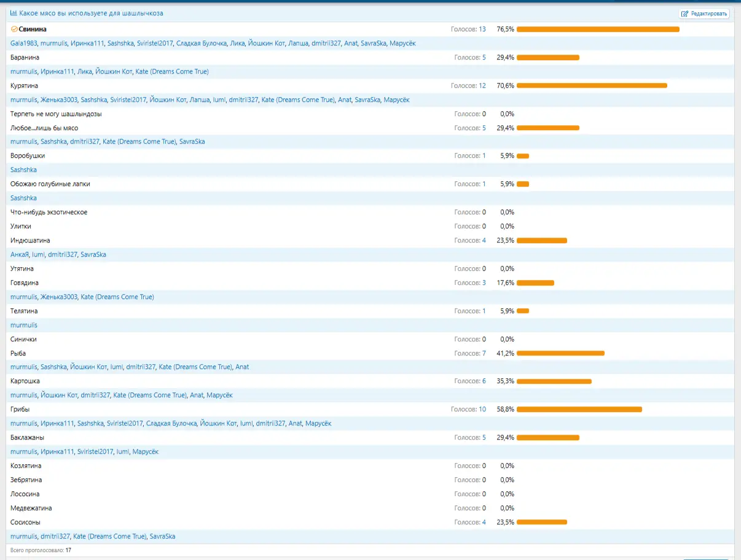Open the 3 votes count for Говядина
741x560 pixels.
(484, 282)
